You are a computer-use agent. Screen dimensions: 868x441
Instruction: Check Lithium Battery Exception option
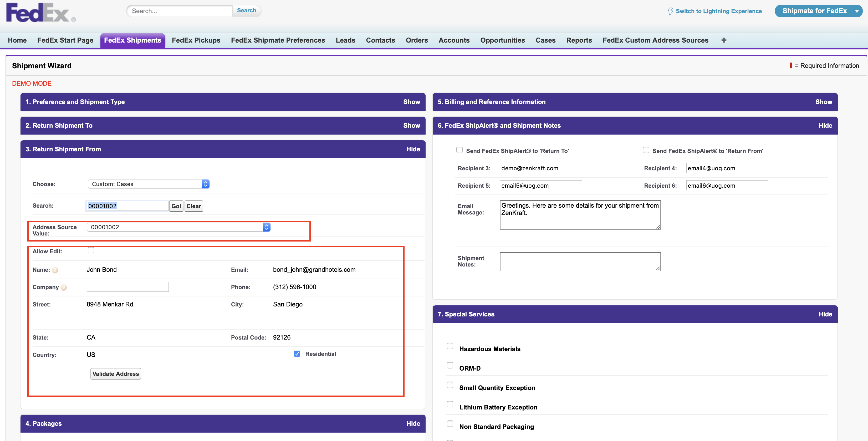tap(450, 404)
